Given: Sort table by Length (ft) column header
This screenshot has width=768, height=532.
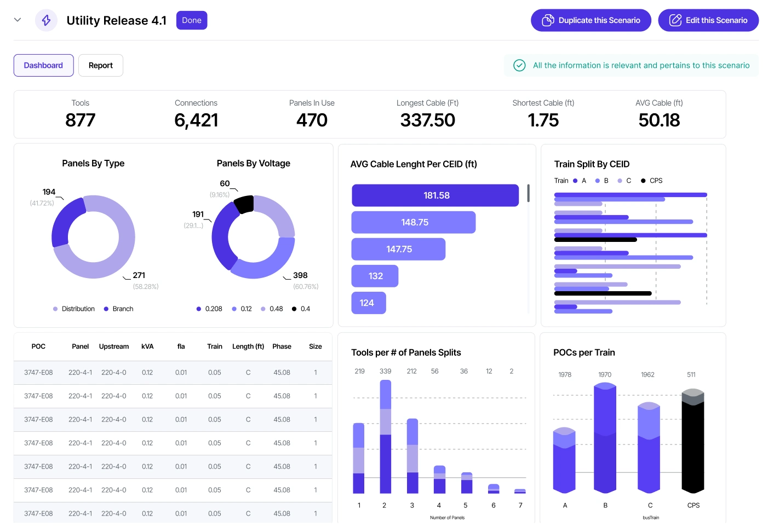Looking at the screenshot, I should pyautogui.click(x=248, y=346).
